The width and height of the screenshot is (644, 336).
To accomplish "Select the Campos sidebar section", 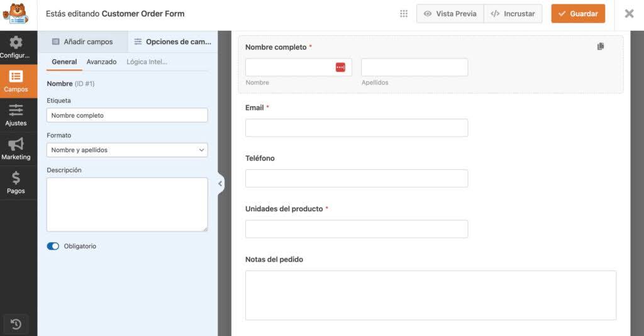I will coord(16,81).
